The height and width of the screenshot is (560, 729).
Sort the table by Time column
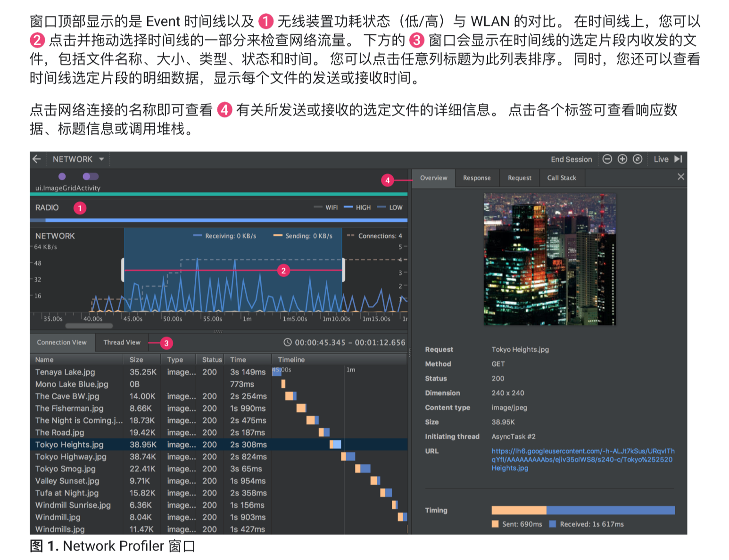[x=248, y=360]
